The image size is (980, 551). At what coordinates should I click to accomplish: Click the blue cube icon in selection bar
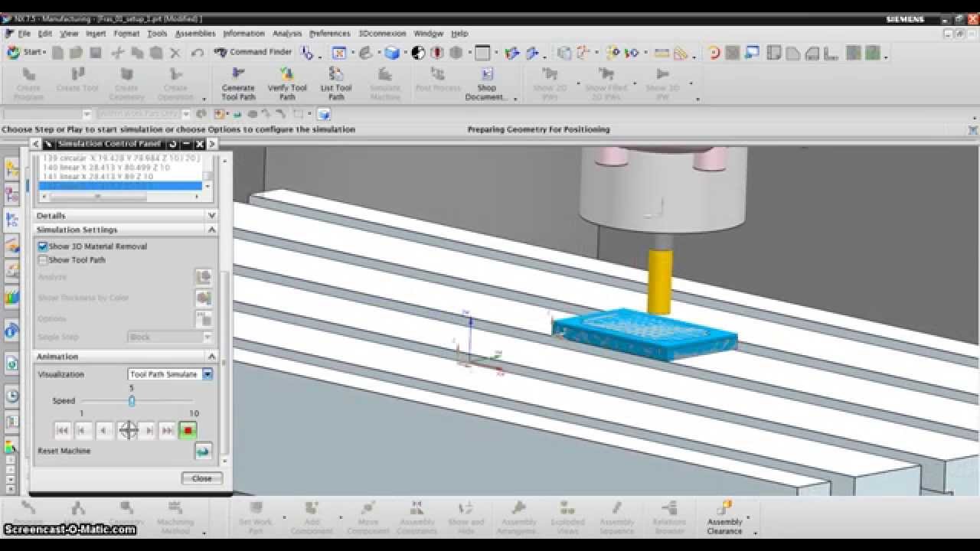324,114
